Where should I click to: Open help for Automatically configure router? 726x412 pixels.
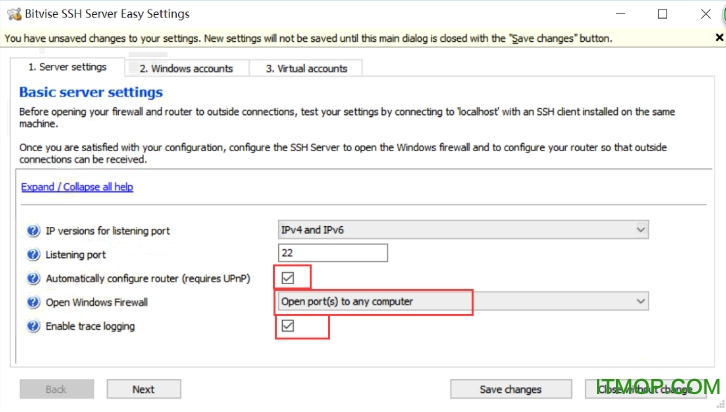[x=33, y=278]
